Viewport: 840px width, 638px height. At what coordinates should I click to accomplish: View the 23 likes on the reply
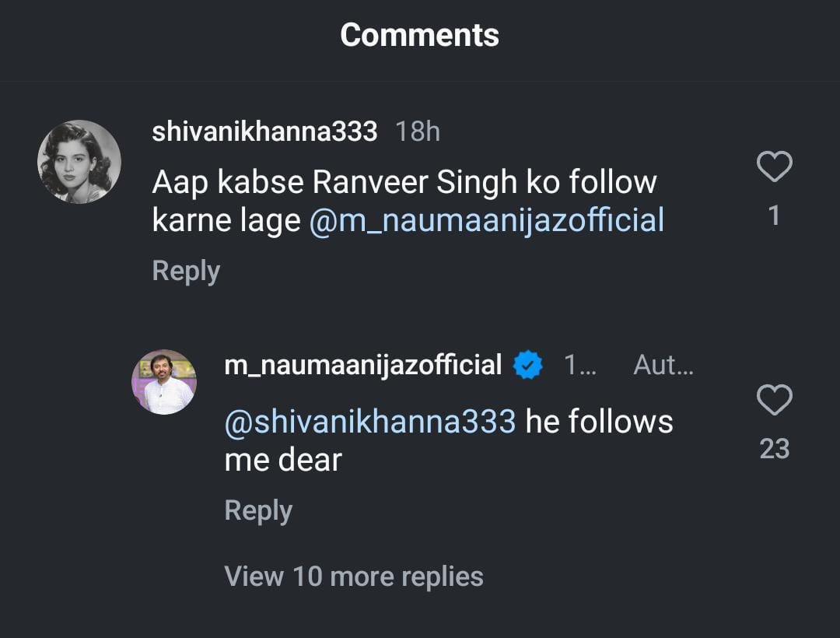(774, 449)
